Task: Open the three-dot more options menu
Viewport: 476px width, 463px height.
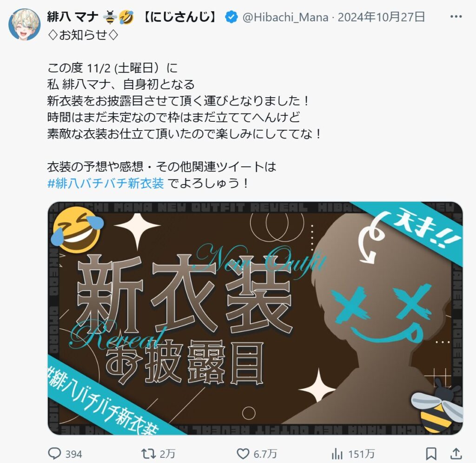Action: click(456, 17)
